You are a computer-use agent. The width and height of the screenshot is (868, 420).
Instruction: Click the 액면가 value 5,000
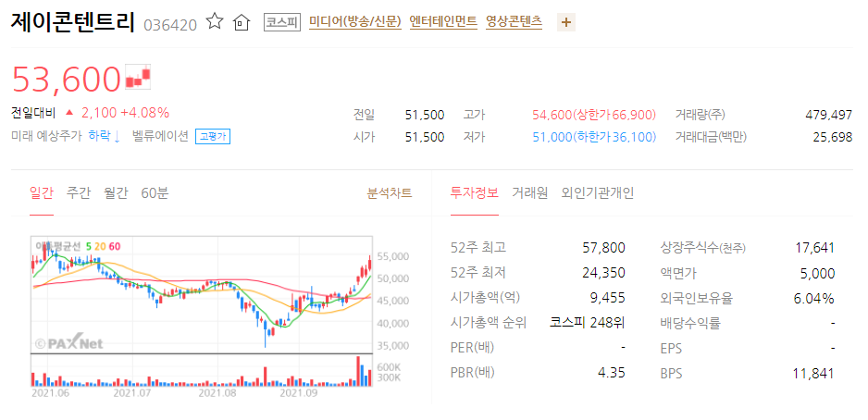point(817,273)
